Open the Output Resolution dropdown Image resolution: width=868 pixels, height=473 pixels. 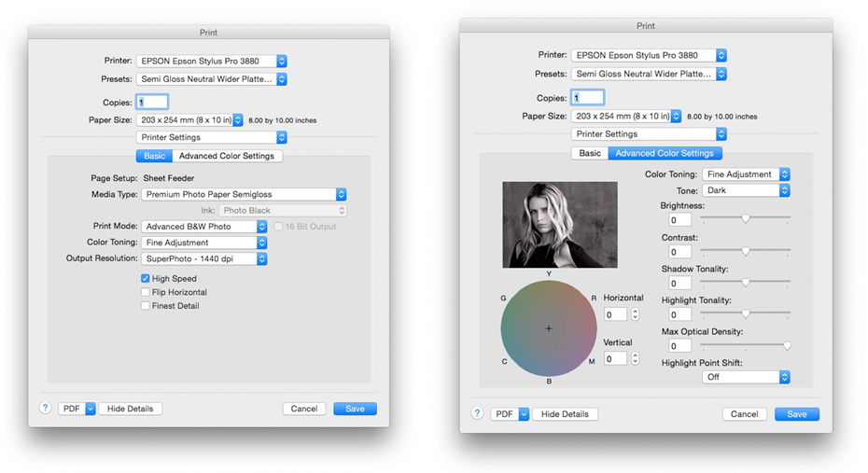[203, 258]
